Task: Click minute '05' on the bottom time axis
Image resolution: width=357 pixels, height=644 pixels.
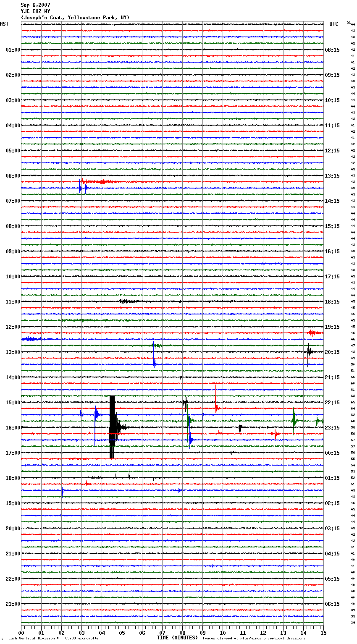Action: 122,633
